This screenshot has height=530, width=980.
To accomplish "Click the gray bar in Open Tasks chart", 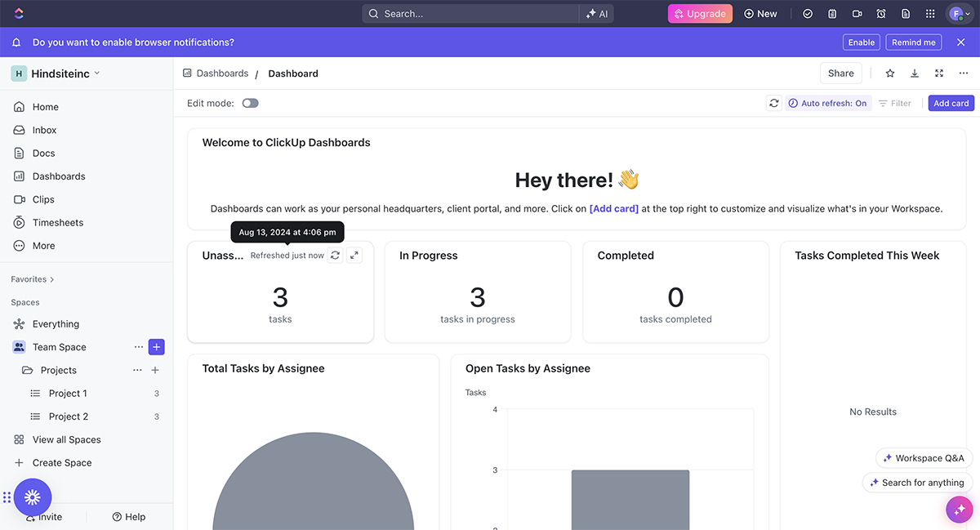I will click(x=630, y=498).
